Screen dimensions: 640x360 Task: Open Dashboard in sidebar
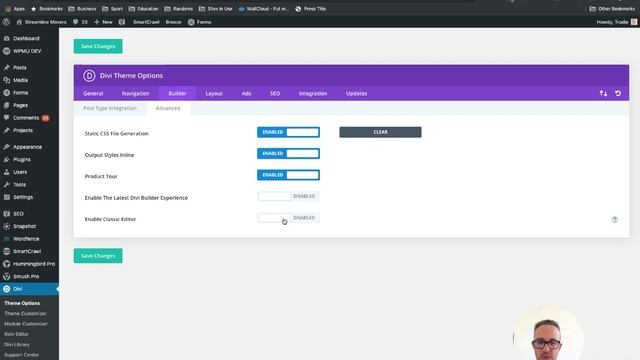(x=26, y=38)
